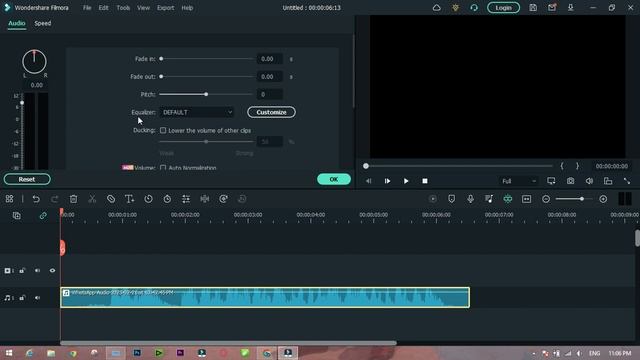Select the WhatsApp audio clip on timeline
Image resolution: width=640 pixels, height=360 pixels.
[x=265, y=298]
